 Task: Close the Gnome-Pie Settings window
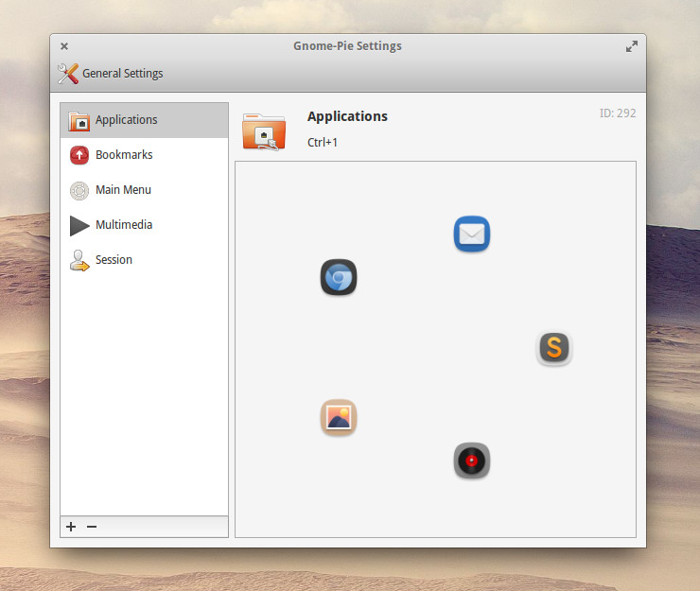[64, 46]
